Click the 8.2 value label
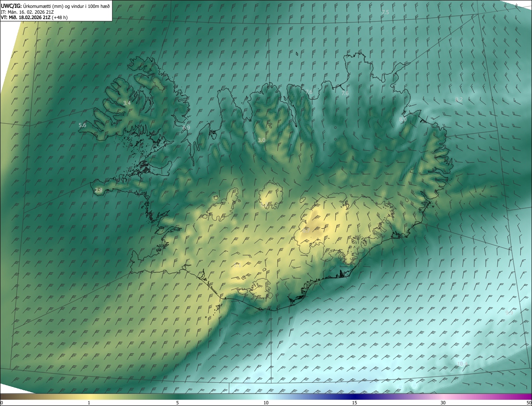Viewport: 532px width, 406px height. point(459,99)
